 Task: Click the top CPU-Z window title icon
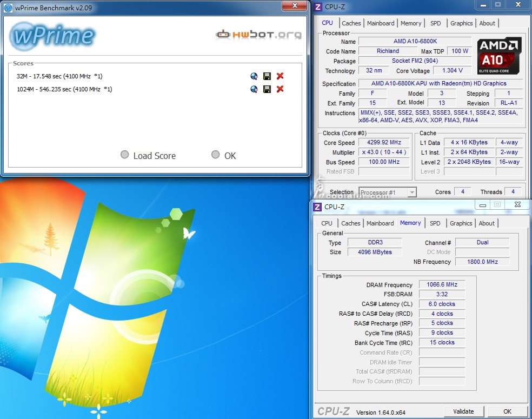tap(318, 7)
